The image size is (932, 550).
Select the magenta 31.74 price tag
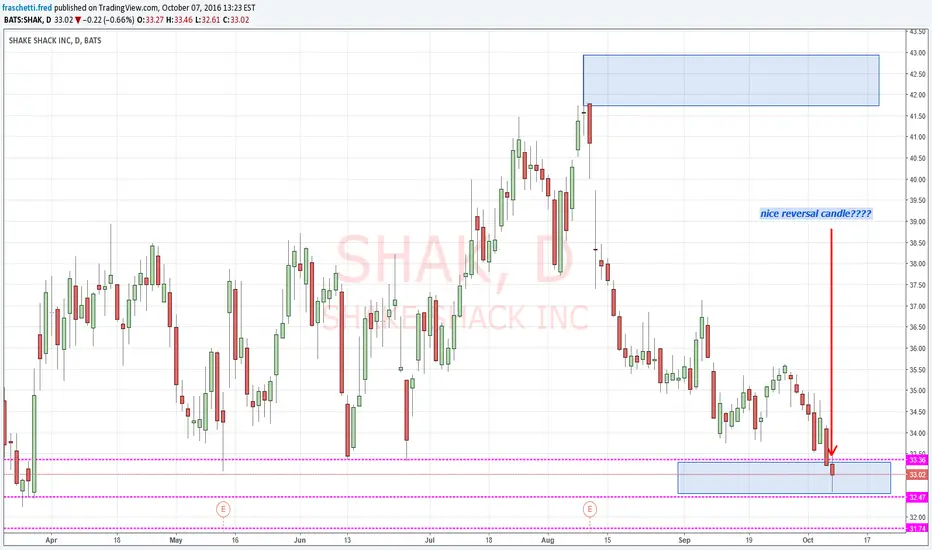(x=917, y=528)
